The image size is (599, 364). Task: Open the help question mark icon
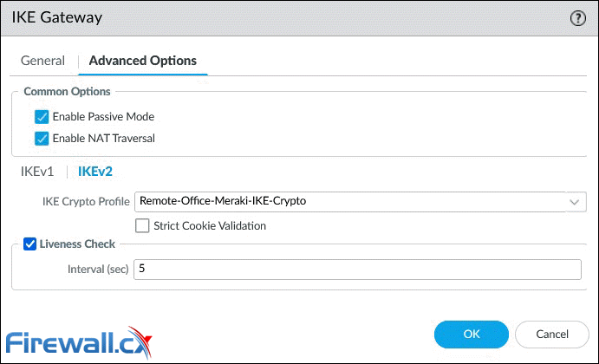coord(577,18)
